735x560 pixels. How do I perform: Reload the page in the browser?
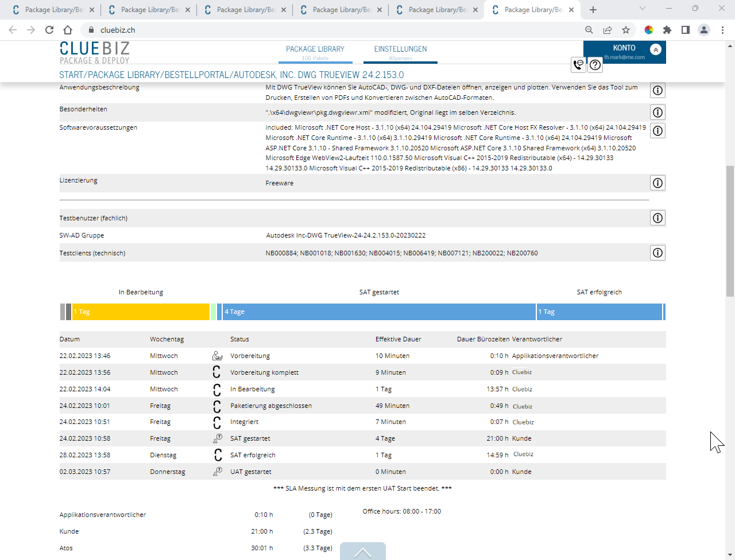[49, 30]
